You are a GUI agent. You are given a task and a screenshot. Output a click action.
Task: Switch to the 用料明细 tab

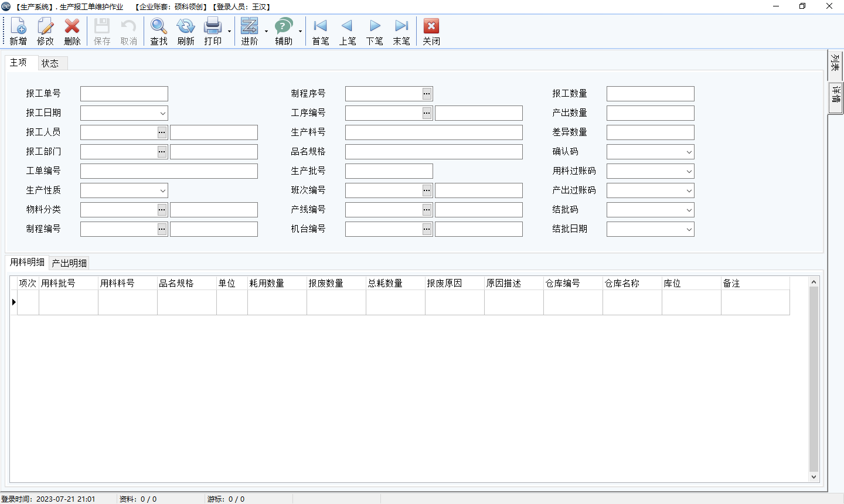(27, 262)
